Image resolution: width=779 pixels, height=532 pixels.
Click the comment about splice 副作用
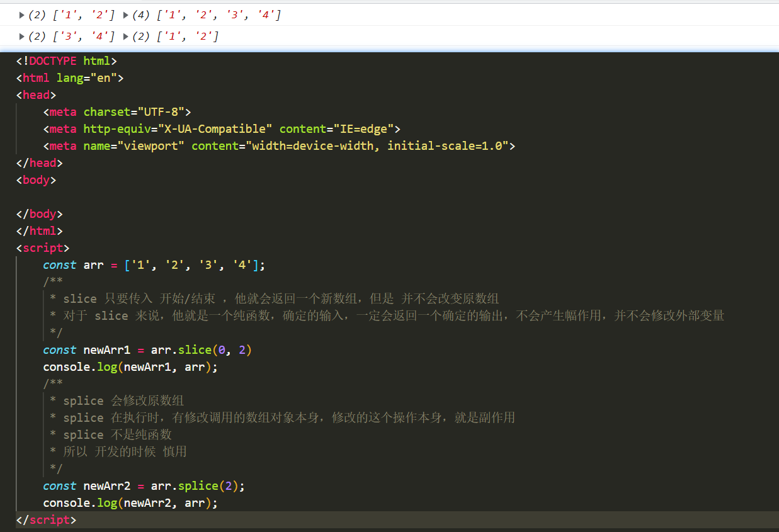282,418
